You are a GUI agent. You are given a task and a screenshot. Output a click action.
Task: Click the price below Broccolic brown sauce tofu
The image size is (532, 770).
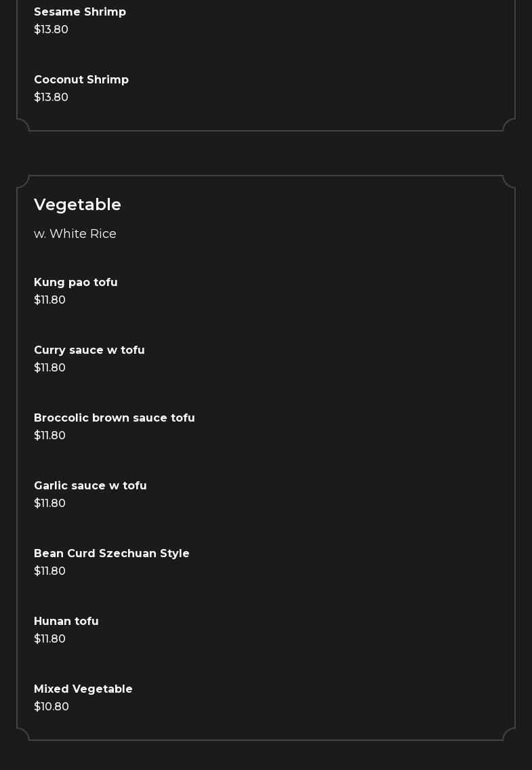[49, 436]
